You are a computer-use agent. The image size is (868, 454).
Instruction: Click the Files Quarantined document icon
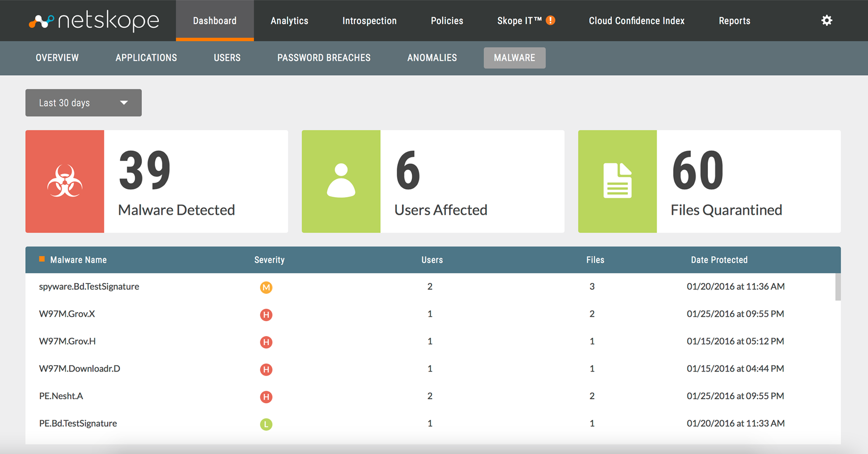click(618, 180)
